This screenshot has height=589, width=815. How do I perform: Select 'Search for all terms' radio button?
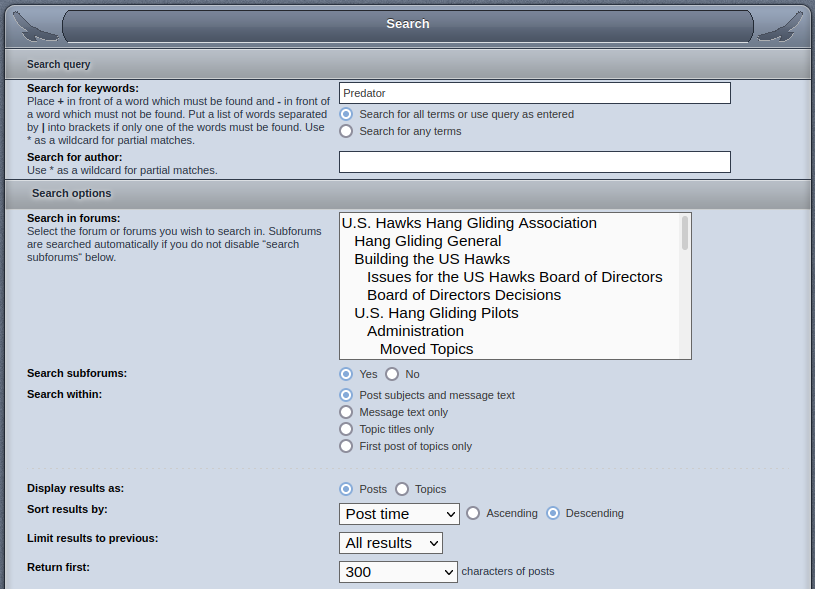[x=346, y=114]
